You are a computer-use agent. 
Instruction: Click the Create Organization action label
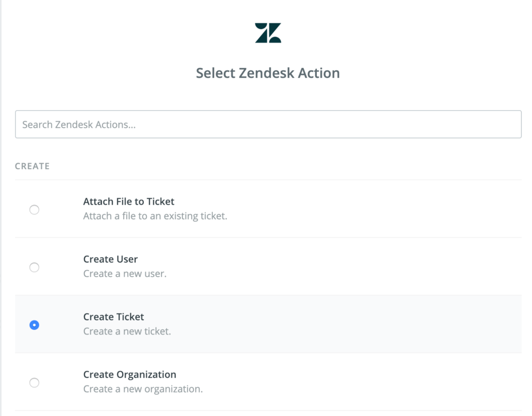129,374
